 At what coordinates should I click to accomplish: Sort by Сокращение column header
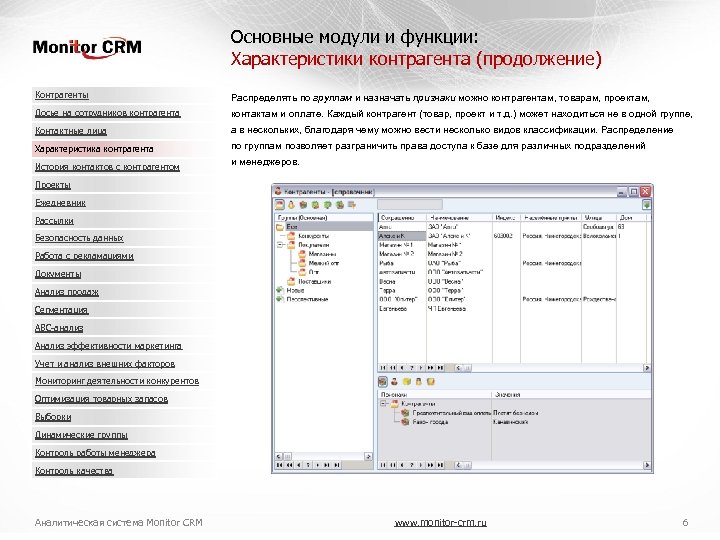tap(402, 218)
